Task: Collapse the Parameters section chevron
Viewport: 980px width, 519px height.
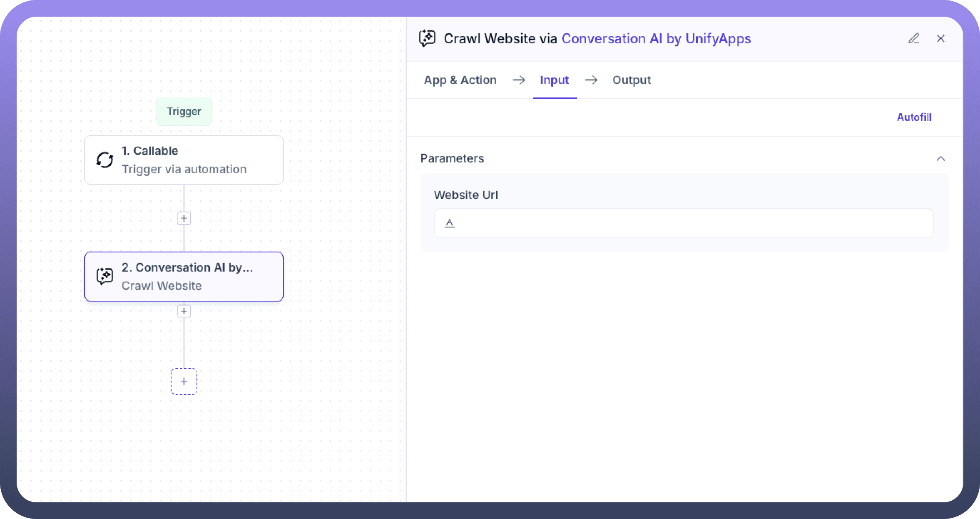Action: tap(940, 158)
